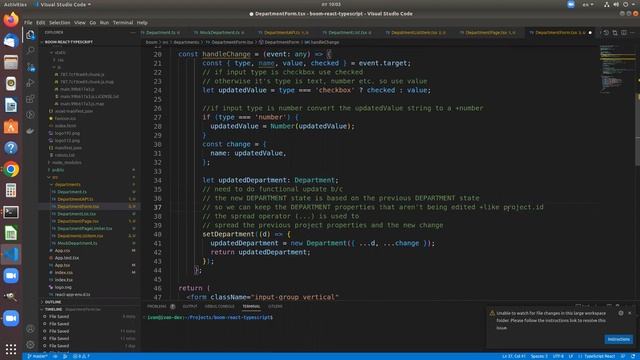The width and height of the screenshot is (640, 360).
Task: Open the Edit menu
Action: [x=40, y=22]
